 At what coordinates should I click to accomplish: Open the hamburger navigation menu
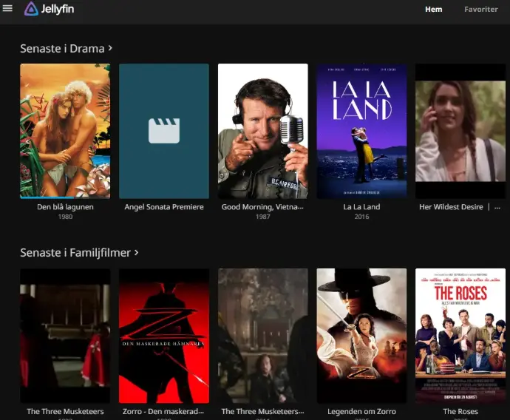tap(8, 9)
